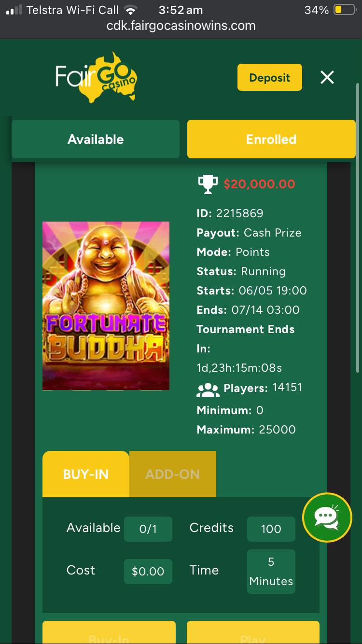
Task: Switch to the Enrolled tab
Action: coord(271,139)
